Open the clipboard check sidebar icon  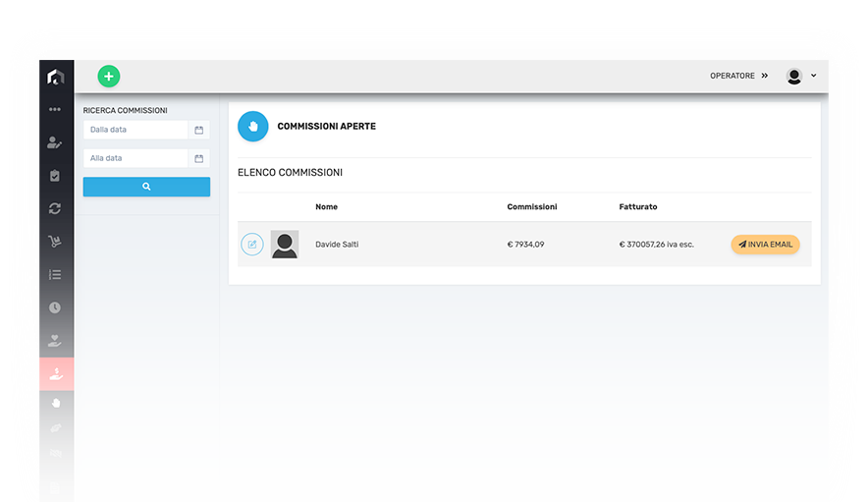[55, 176]
